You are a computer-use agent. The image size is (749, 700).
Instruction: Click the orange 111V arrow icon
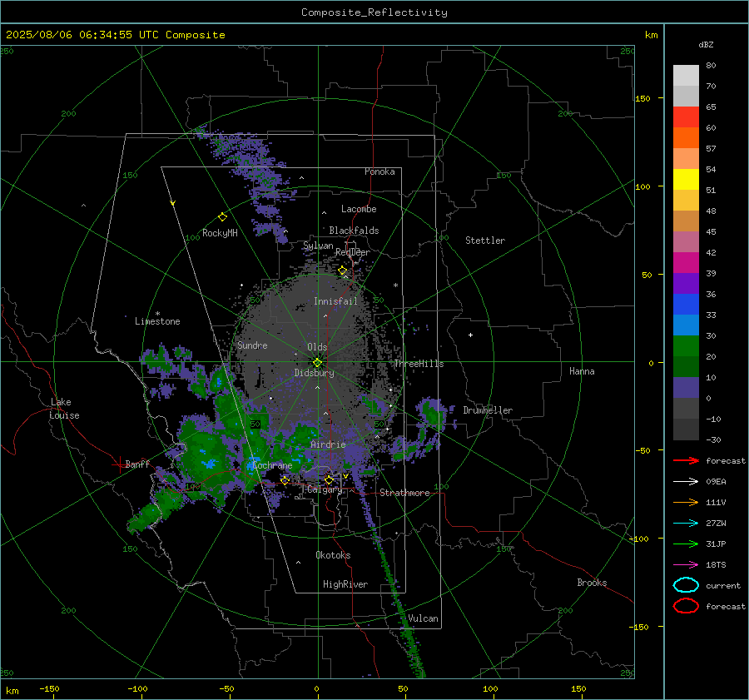pyautogui.click(x=686, y=502)
